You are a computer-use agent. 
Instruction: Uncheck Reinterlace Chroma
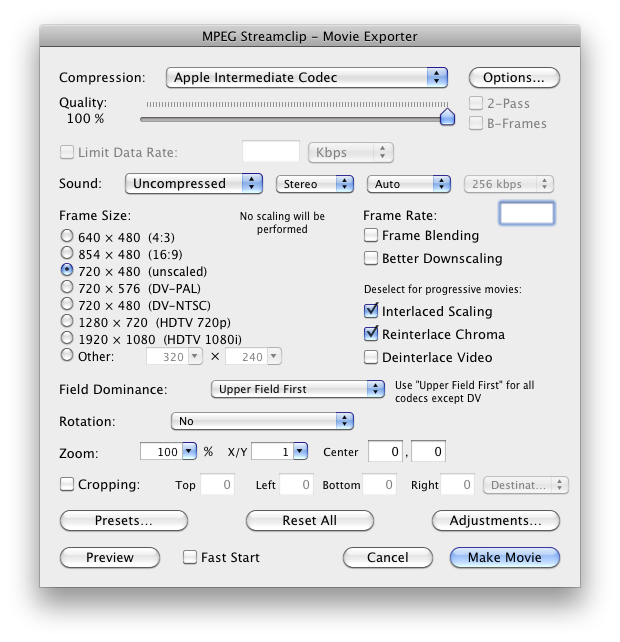click(x=371, y=334)
